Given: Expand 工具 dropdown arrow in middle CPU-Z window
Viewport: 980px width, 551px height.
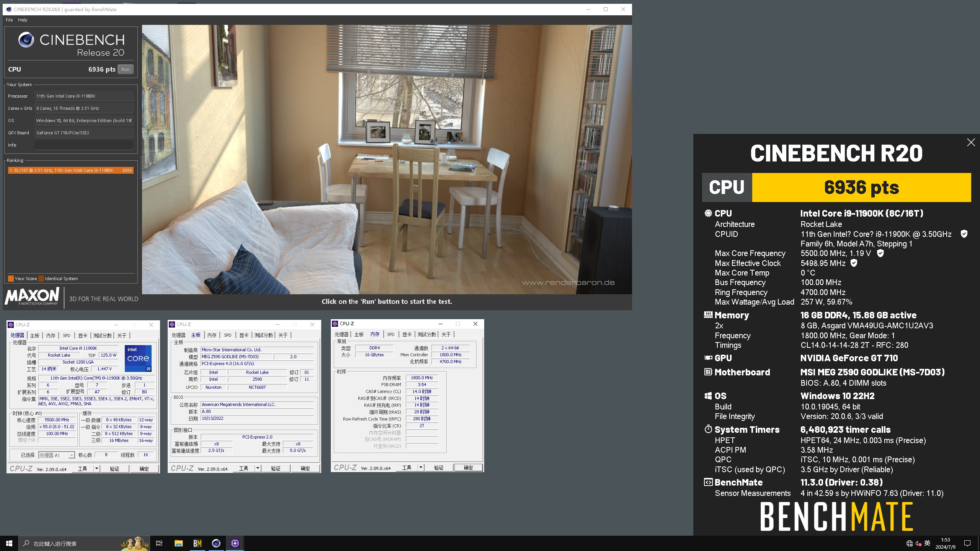Looking at the screenshot, I should pyautogui.click(x=258, y=468).
